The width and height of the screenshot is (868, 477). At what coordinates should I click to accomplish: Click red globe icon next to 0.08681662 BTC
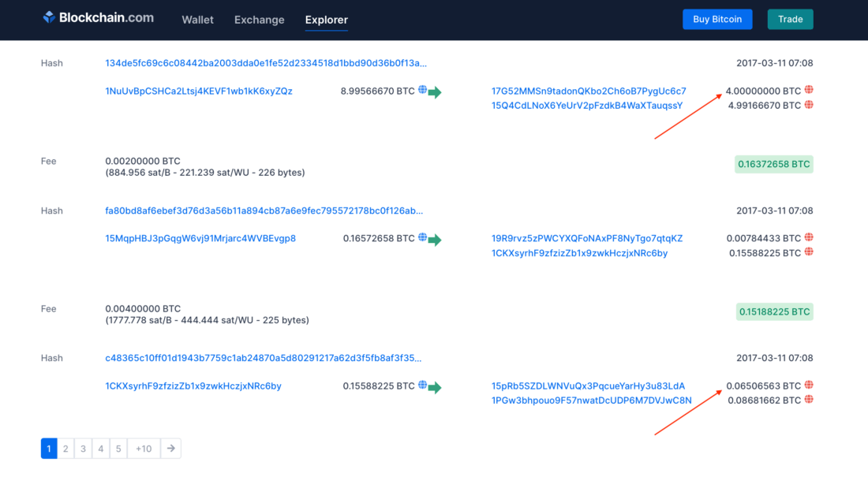809,400
